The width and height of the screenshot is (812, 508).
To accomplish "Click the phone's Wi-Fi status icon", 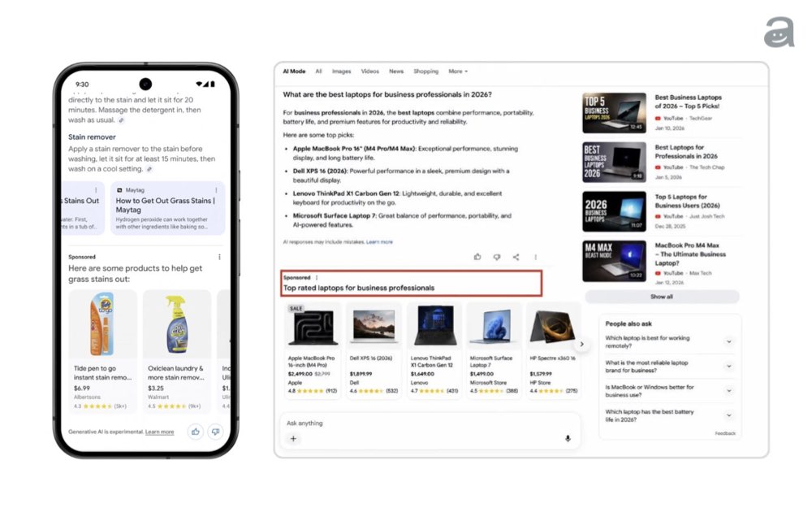I will tap(200, 84).
